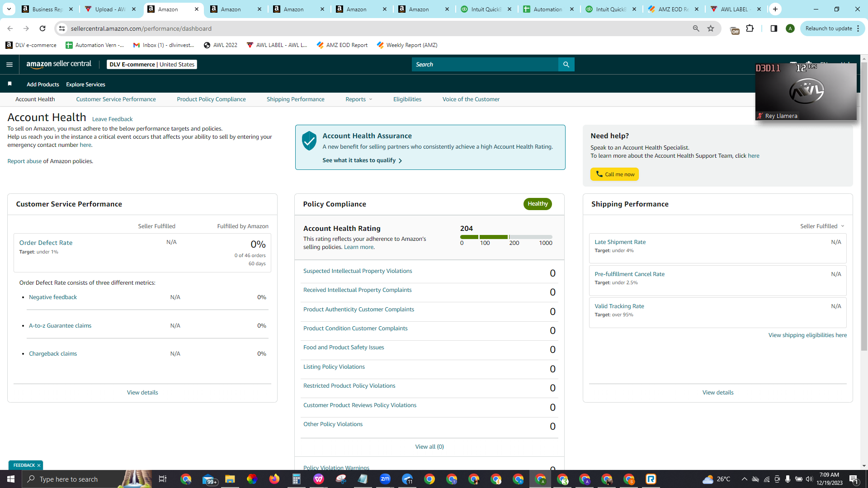Image resolution: width=868 pixels, height=488 pixels.
Task: Open A-to-z Guarantee claims link
Action: [x=60, y=326]
